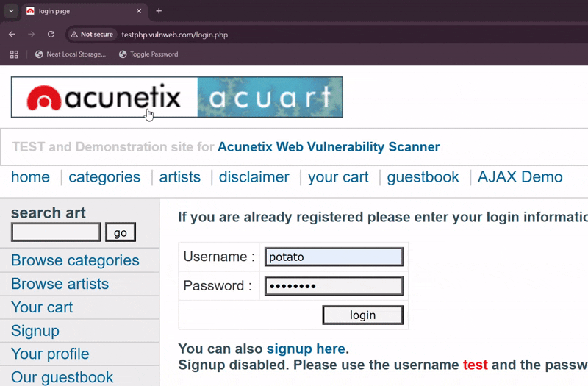Run the Toggle Password bookmarklet

tap(148, 54)
